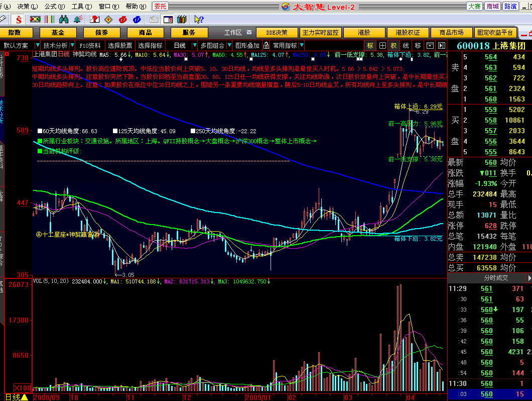The width and height of the screenshot is (532, 401).
Task: Click the yellow diamond arrow icon
Action: 108,20
